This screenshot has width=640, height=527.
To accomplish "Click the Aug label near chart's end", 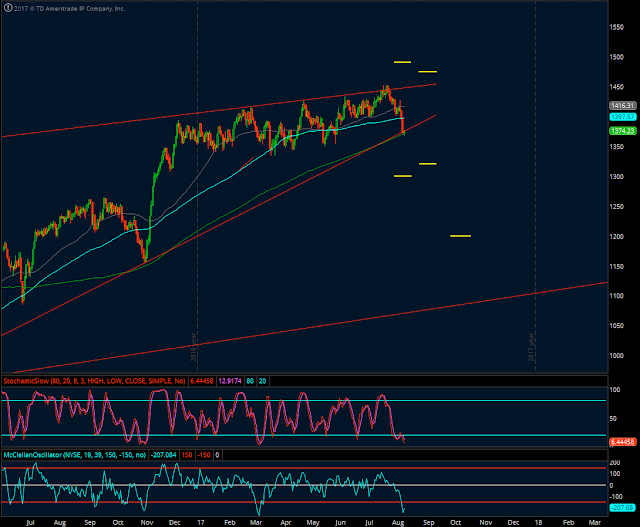I will point(398,523).
